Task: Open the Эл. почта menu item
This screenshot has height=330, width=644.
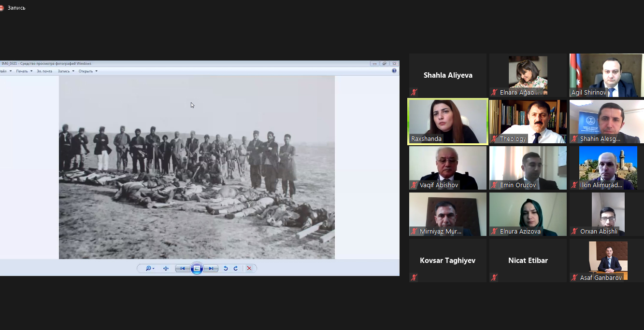Action: coord(44,71)
